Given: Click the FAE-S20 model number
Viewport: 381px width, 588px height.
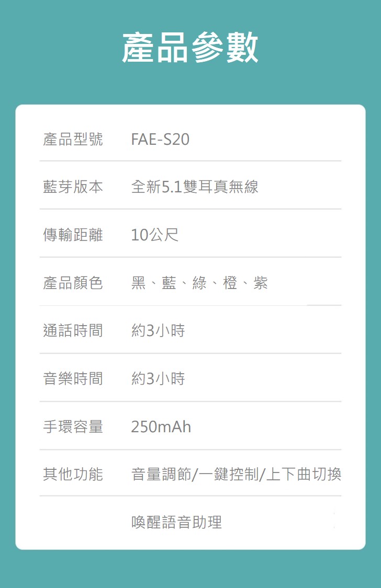Looking at the screenshot, I should [x=160, y=139].
